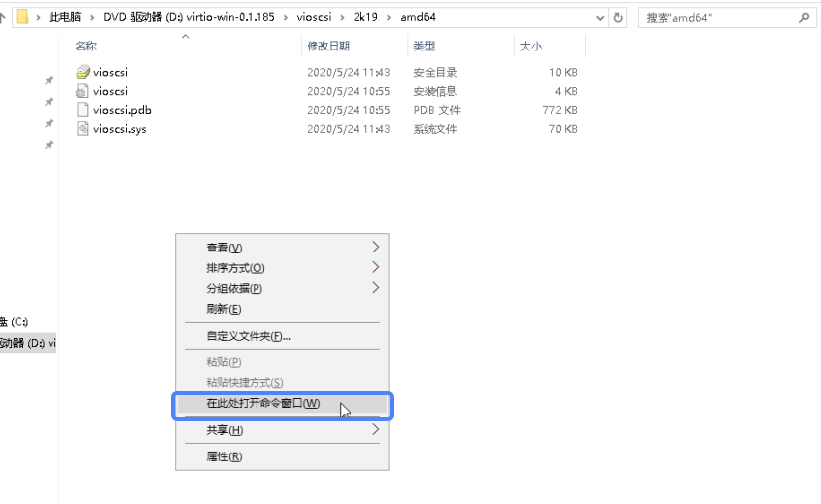The width and height of the screenshot is (821, 504).
Task: Expand the chevron after 此电脑 in the breadcrumb
Action: (92, 17)
